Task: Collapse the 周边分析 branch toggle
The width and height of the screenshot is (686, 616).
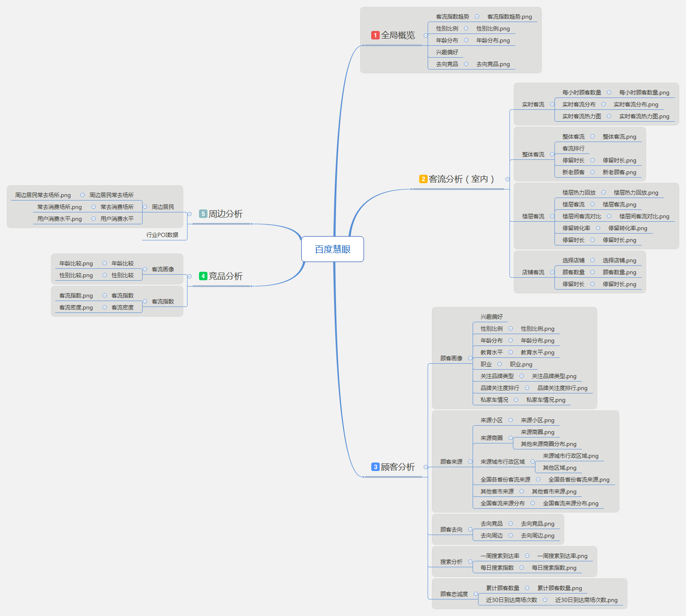Action: pyautogui.click(x=190, y=214)
